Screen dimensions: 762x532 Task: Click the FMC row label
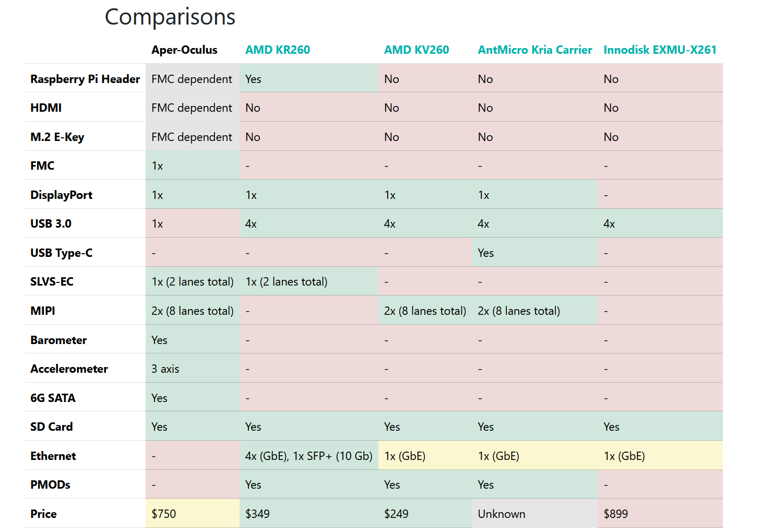coord(42,165)
